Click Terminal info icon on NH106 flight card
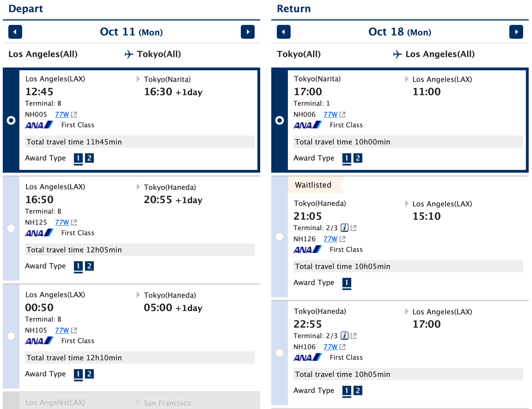532x409 pixels. pos(344,336)
